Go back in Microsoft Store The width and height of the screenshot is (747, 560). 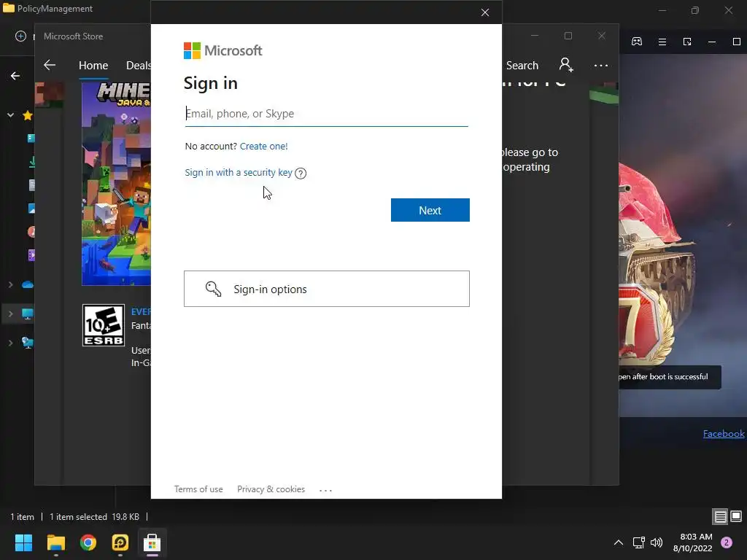pos(50,65)
